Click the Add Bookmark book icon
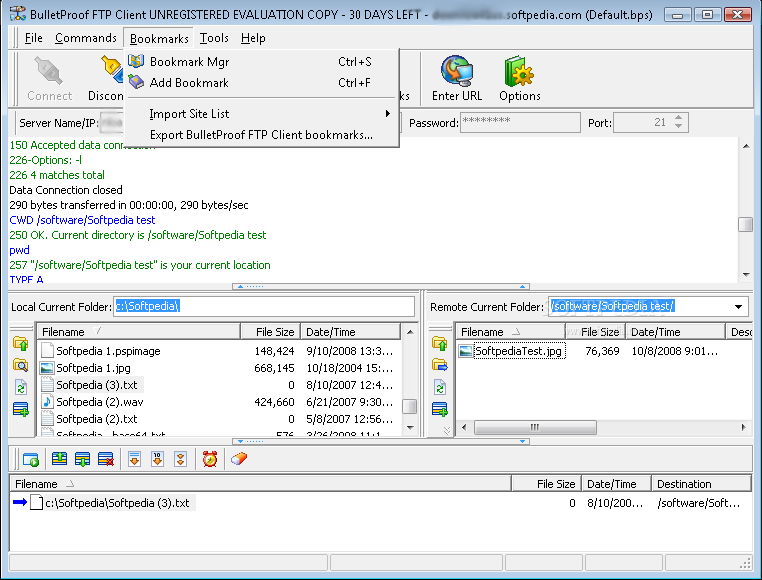The height and width of the screenshot is (580, 762). click(136, 82)
